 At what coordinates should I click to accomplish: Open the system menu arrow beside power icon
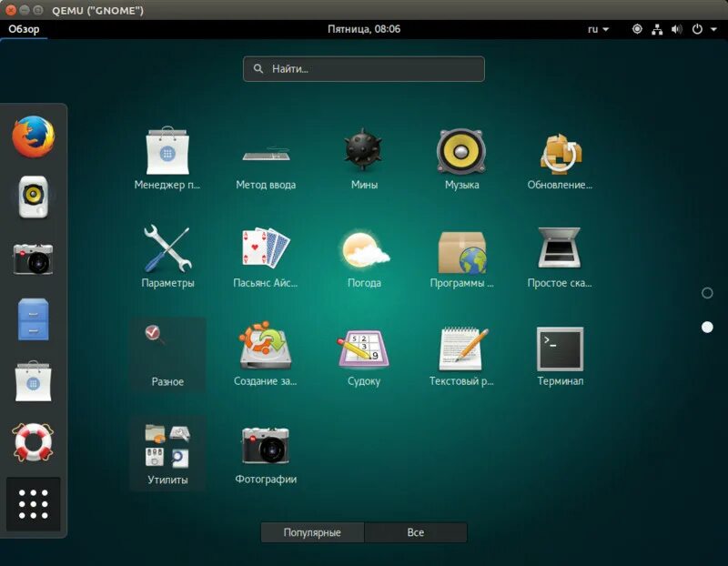tap(713, 29)
